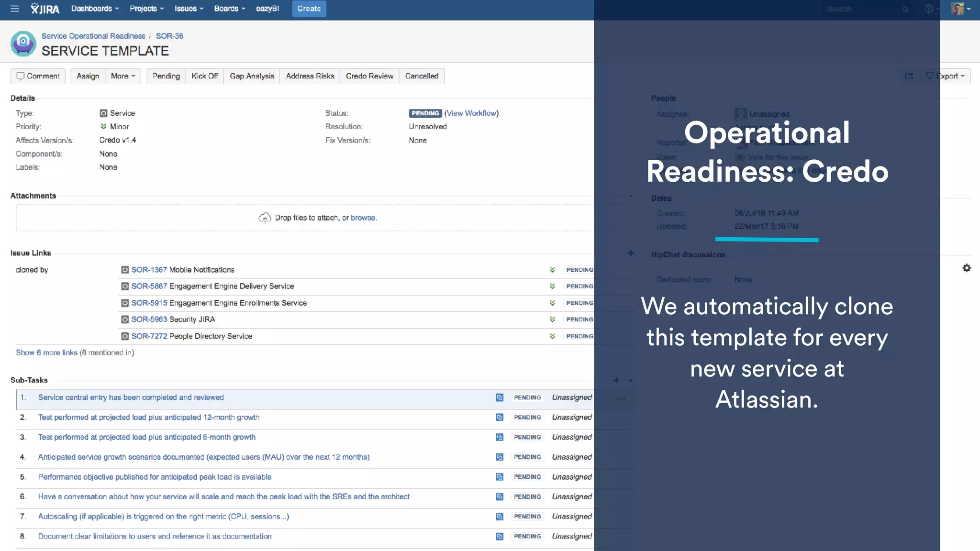
Task: Open the SOR-36 issue link
Action: 169,36
